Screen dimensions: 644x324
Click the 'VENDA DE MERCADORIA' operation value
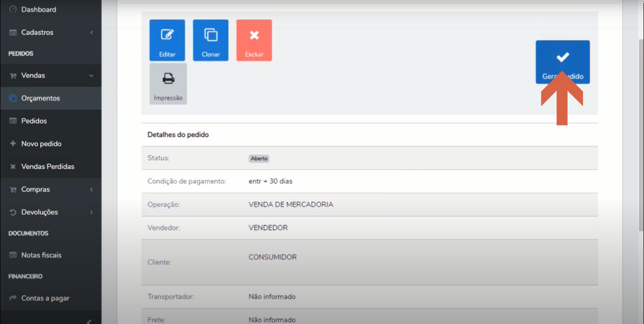pos(291,204)
